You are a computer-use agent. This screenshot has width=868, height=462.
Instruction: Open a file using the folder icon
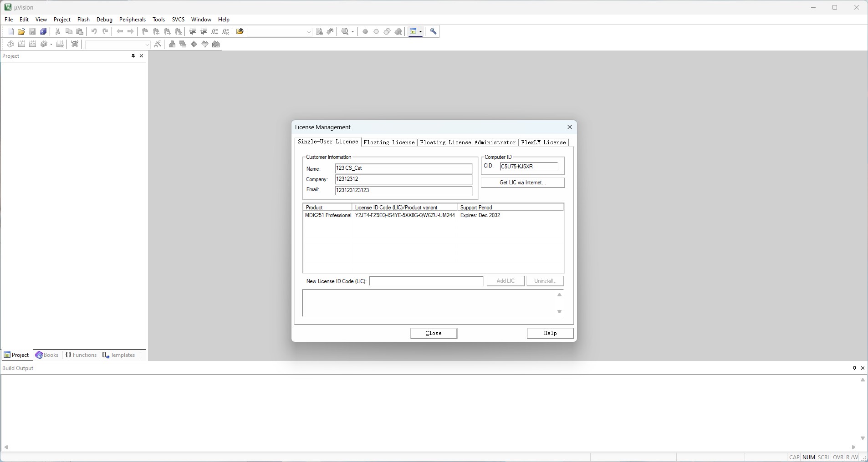pos(21,31)
